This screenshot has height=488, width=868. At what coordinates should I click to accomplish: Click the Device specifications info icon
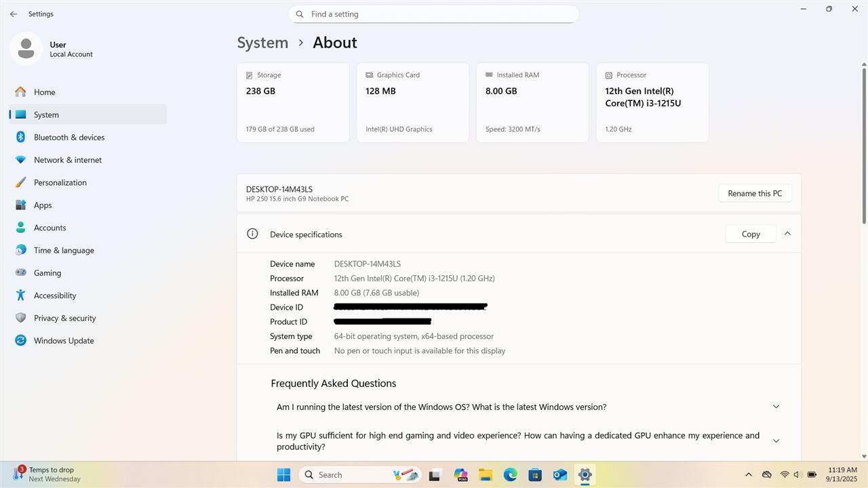coord(252,234)
